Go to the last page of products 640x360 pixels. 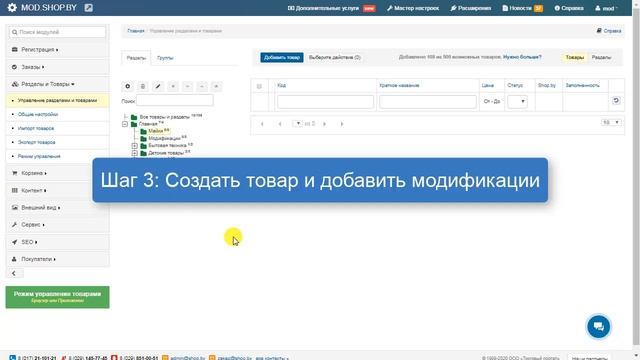pyautogui.click(x=342, y=124)
